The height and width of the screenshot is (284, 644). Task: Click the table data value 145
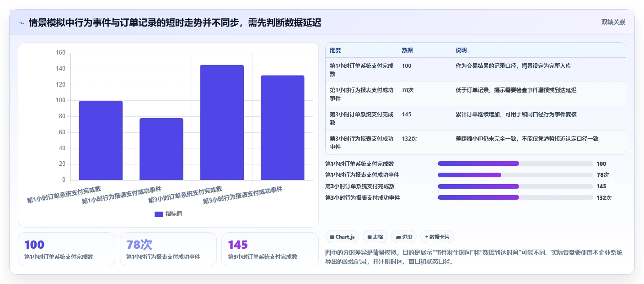[407, 115]
